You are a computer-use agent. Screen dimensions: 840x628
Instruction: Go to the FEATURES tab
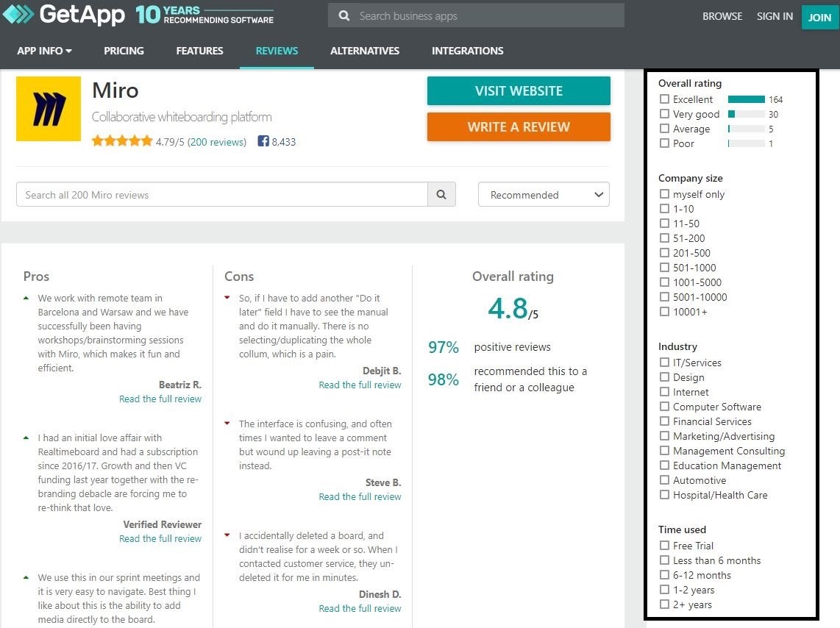[x=200, y=51]
